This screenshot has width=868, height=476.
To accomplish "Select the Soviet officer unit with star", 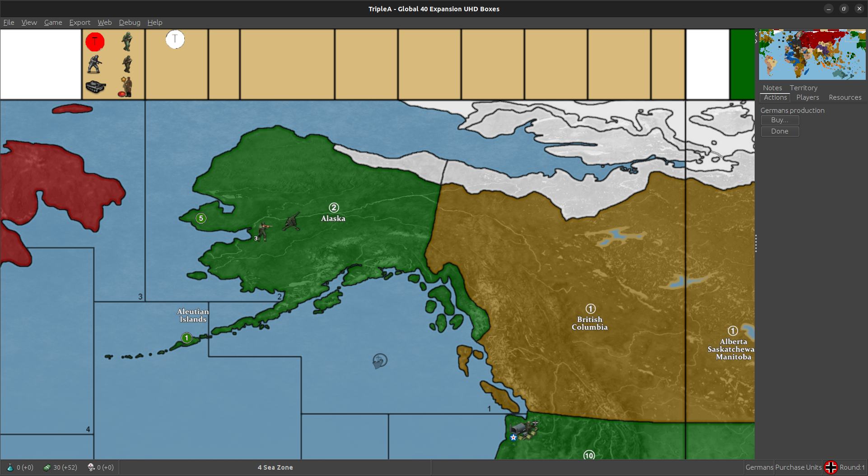I will coord(125,87).
